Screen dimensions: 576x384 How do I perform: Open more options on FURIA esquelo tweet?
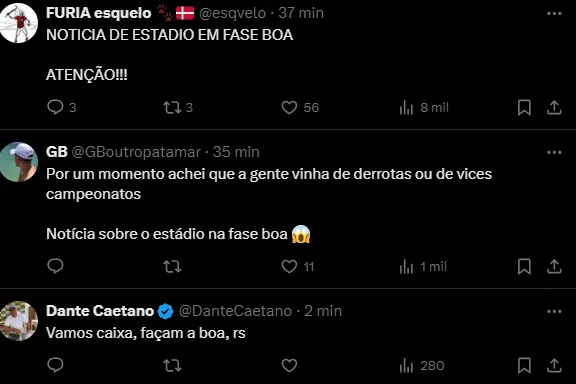click(x=554, y=14)
